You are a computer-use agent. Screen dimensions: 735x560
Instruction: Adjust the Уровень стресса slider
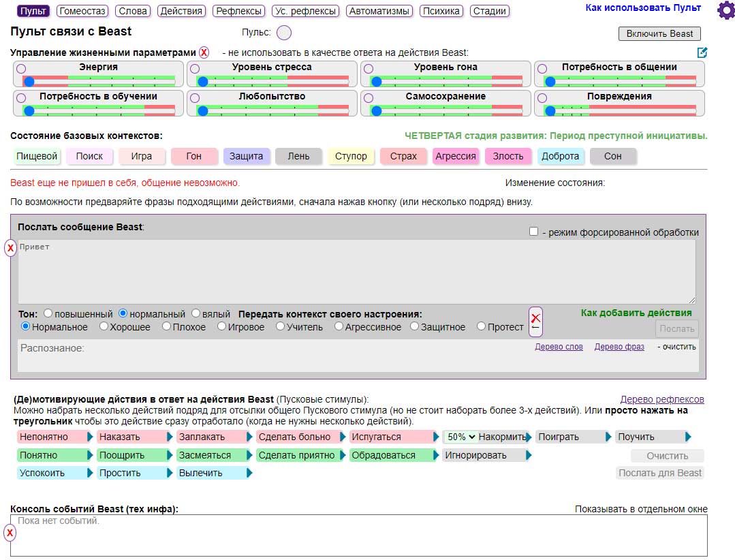pyautogui.click(x=202, y=82)
